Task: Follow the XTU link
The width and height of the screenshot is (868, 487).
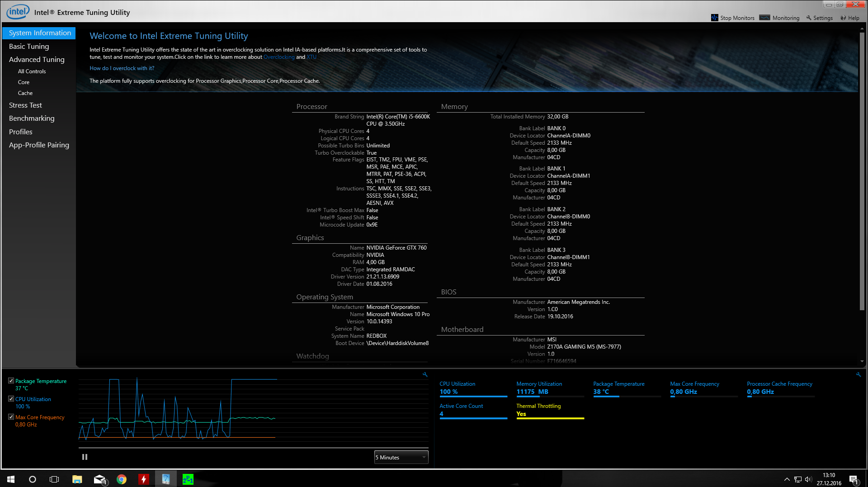Action: 311,57
